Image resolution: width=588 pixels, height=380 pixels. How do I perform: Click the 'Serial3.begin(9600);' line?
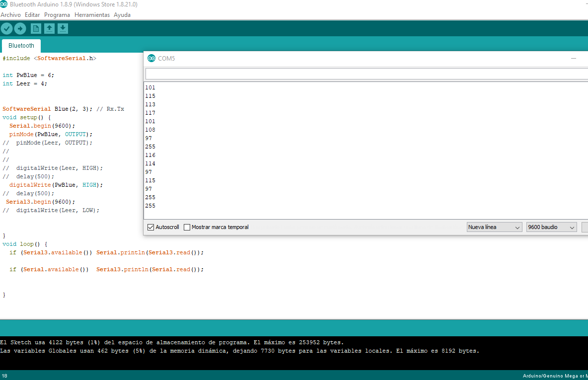click(x=41, y=202)
